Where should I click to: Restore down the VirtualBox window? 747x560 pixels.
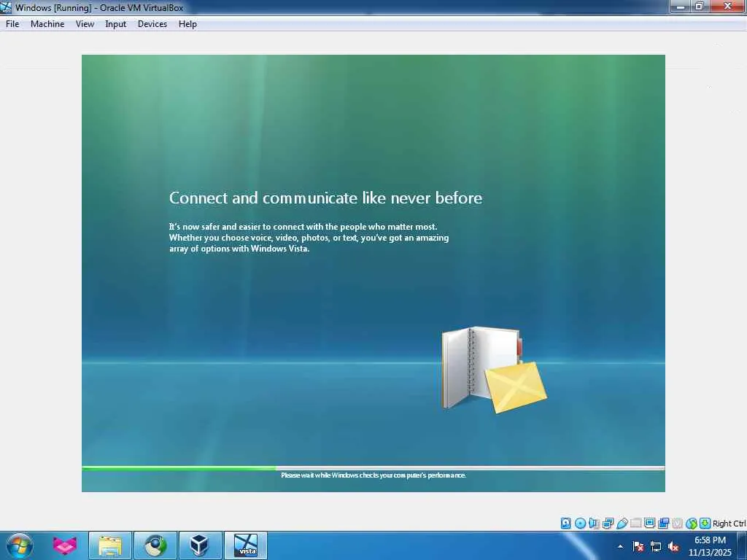(x=700, y=6)
